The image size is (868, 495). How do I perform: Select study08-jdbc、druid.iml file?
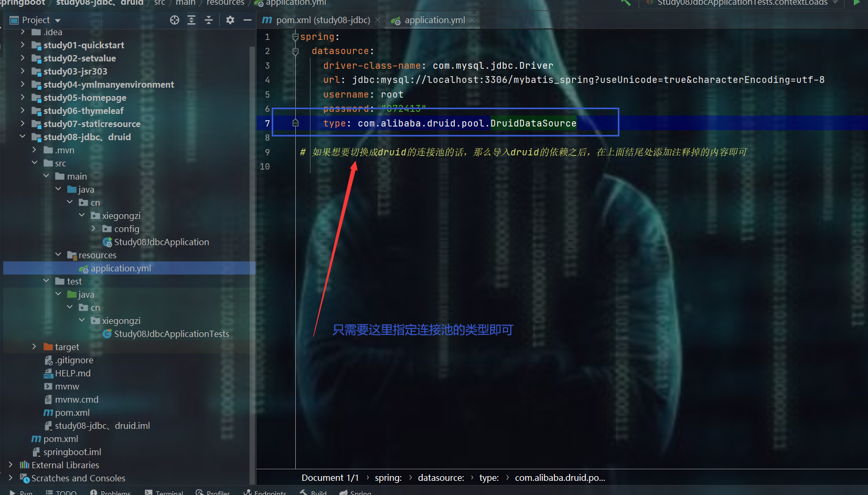coord(102,426)
